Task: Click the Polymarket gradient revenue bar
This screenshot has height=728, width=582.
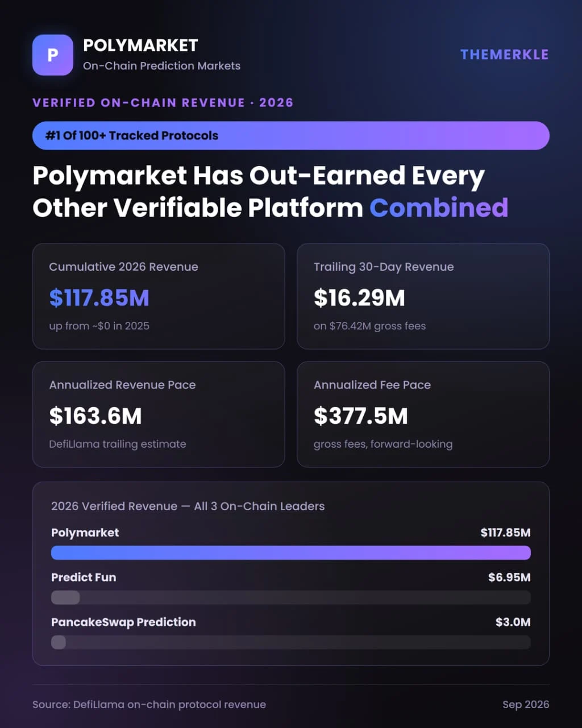Action: (x=291, y=553)
